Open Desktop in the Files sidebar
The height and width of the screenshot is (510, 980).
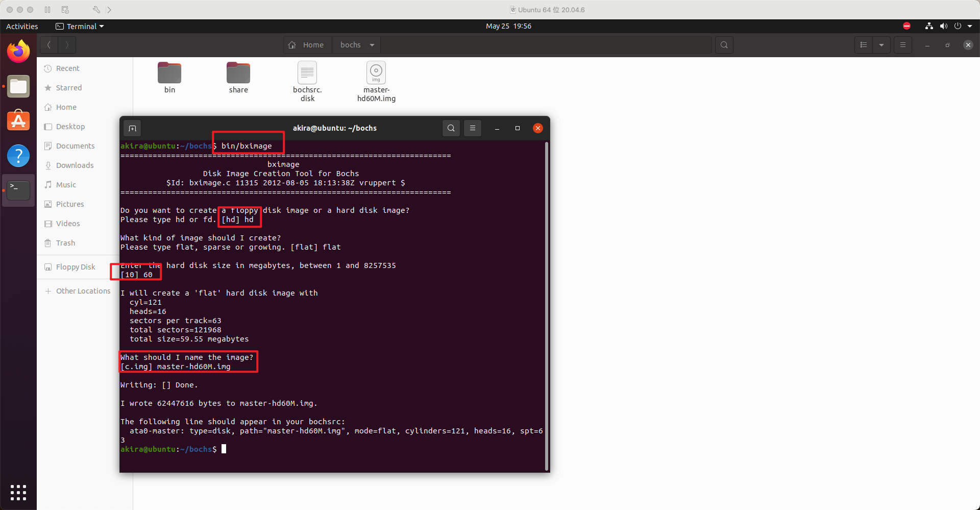[70, 127]
